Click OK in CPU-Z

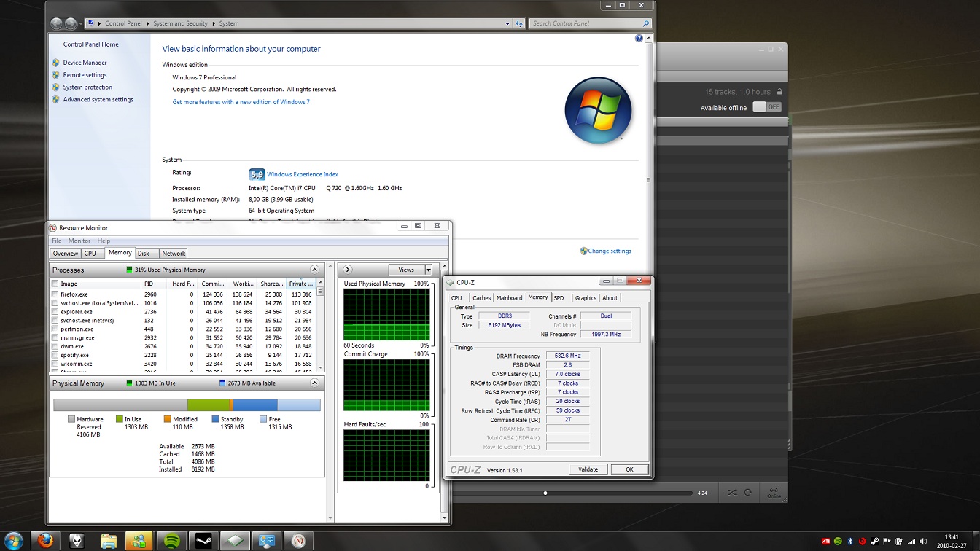629,469
